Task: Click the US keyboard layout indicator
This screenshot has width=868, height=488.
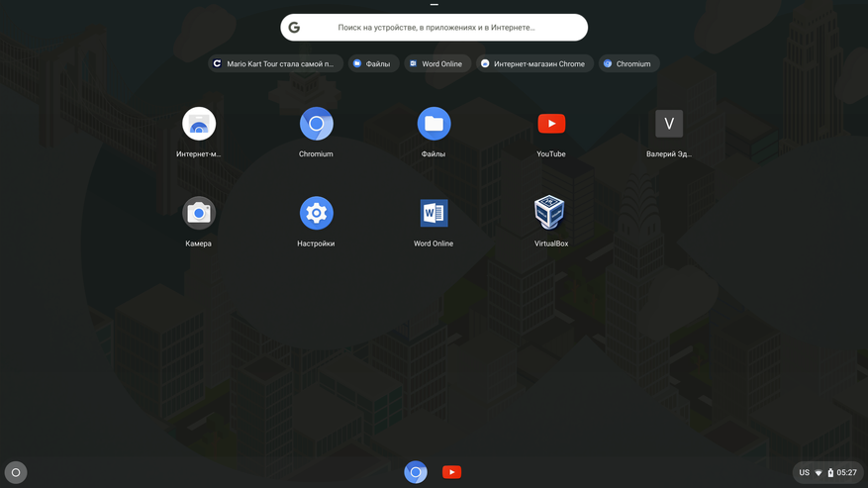Action: tap(805, 472)
